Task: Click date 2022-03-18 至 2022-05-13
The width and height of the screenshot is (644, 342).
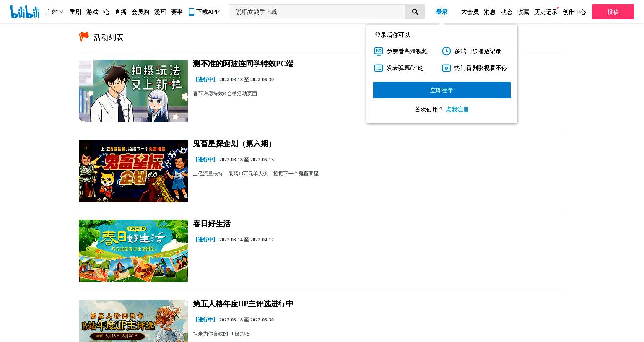Action: (247, 160)
